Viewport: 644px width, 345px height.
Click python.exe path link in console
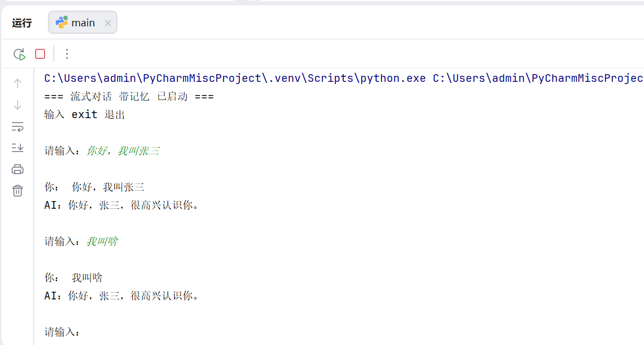tap(235, 78)
